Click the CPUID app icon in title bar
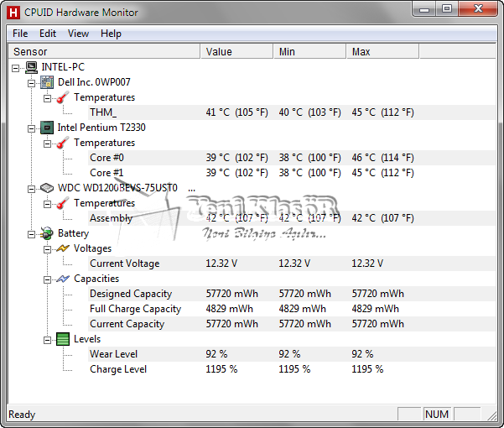The width and height of the screenshot is (504, 428). [x=13, y=13]
